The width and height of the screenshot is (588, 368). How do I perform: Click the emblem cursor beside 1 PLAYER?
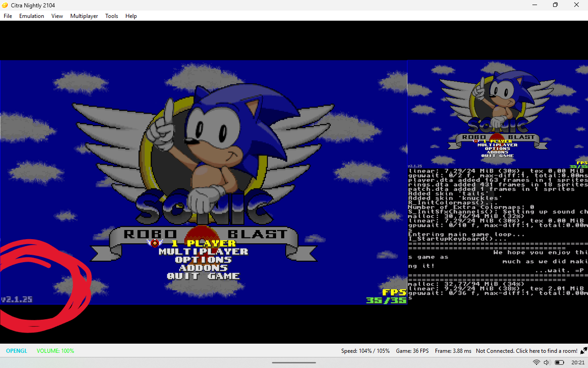click(155, 242)
